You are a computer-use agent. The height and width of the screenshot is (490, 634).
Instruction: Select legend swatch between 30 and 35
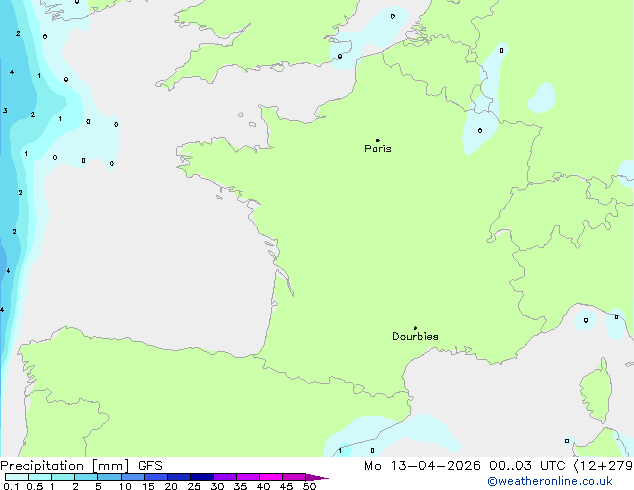(x=225, y=477)
